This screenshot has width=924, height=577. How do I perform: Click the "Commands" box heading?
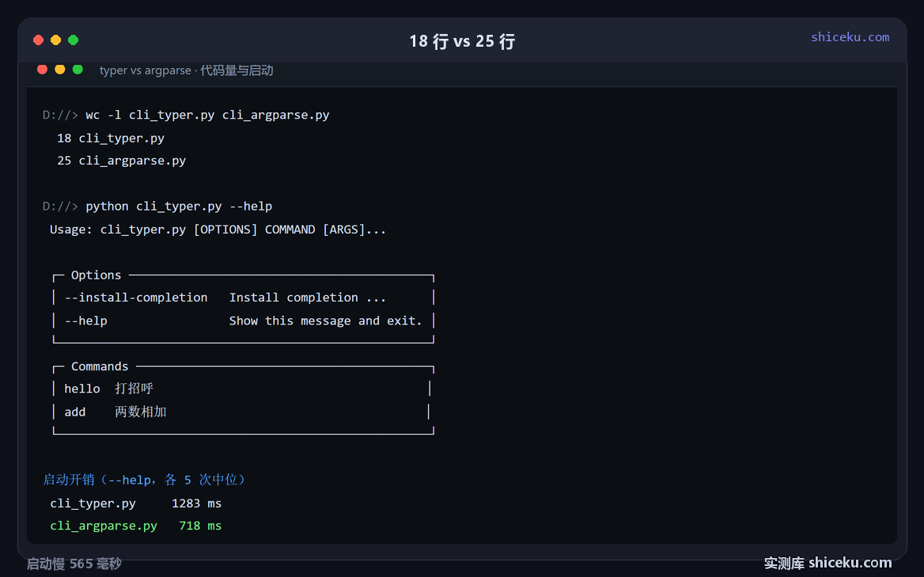(x=100, y=366)
